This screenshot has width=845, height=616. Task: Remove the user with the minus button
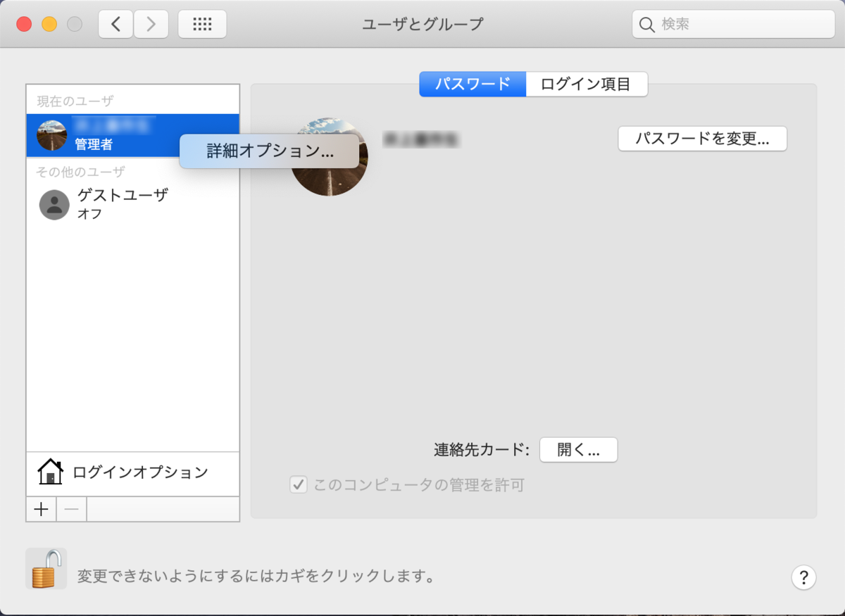[x=71, y=509]
